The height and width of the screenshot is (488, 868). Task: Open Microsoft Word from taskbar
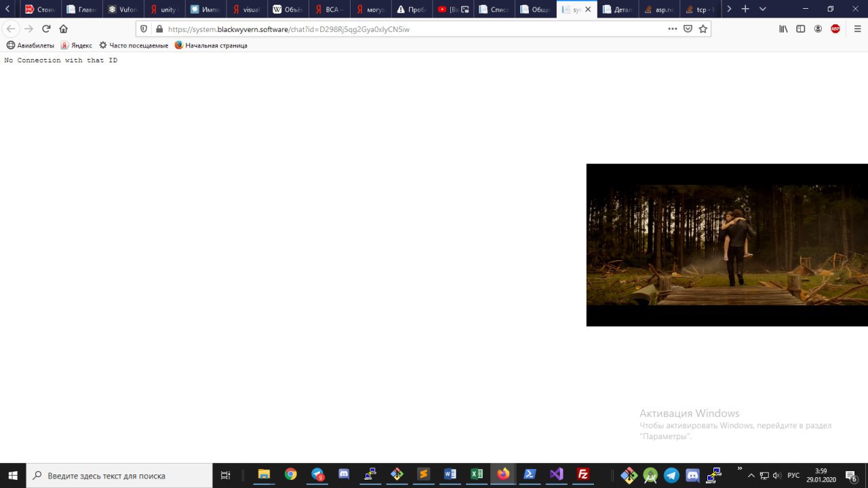click(x=450, y=474)
